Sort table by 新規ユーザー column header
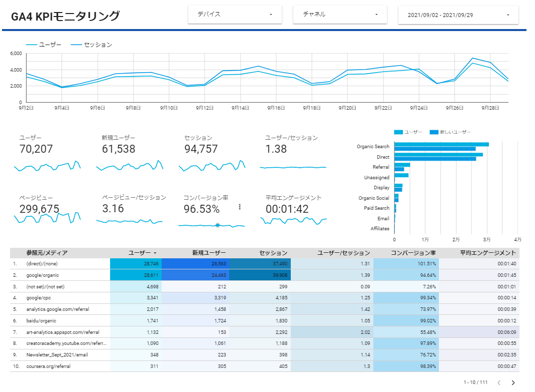 [x=209, y=253]
